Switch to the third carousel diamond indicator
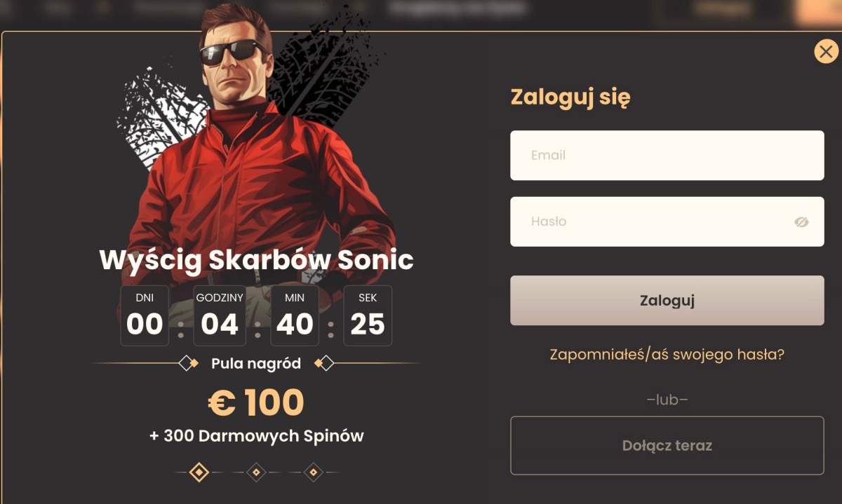Screen dimensions: 842x504 314,472
